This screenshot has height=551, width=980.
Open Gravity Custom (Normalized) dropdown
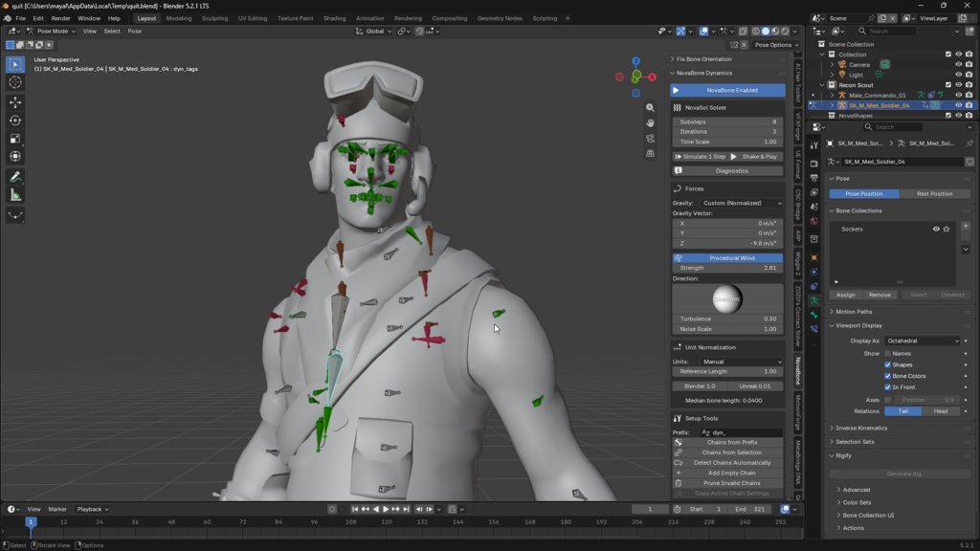coord(741,203)
